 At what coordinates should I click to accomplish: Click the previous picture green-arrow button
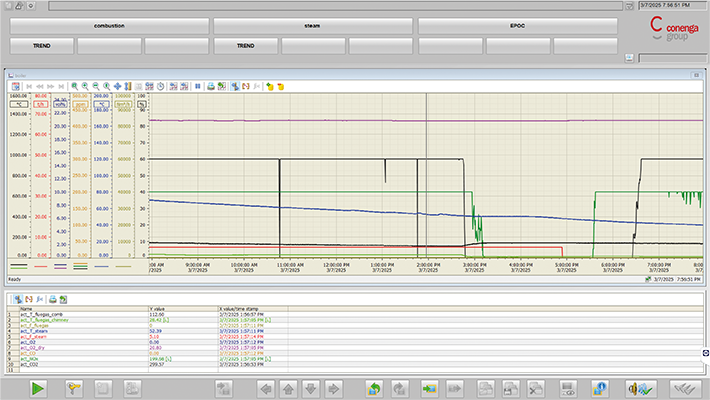374,389
